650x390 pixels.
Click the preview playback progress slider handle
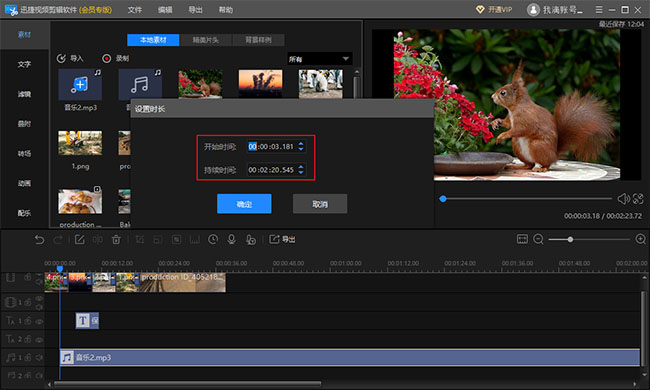click(443, 199)
